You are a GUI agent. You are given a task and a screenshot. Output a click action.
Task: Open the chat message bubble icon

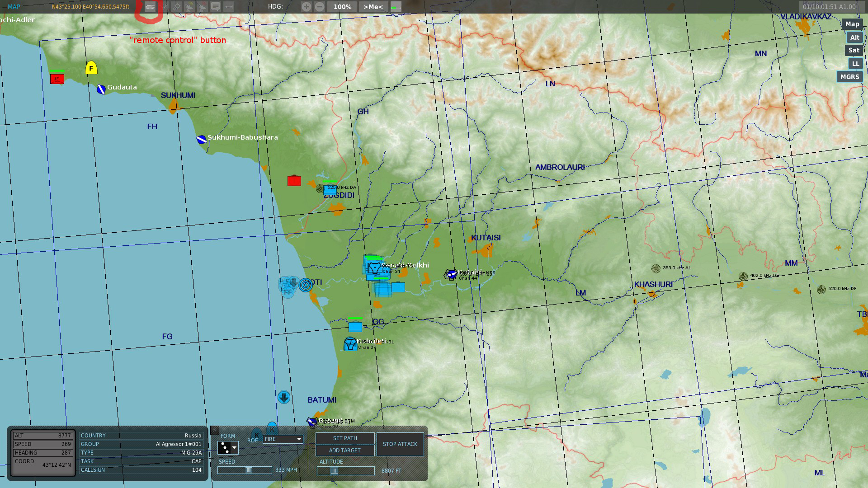coord(216,7)
